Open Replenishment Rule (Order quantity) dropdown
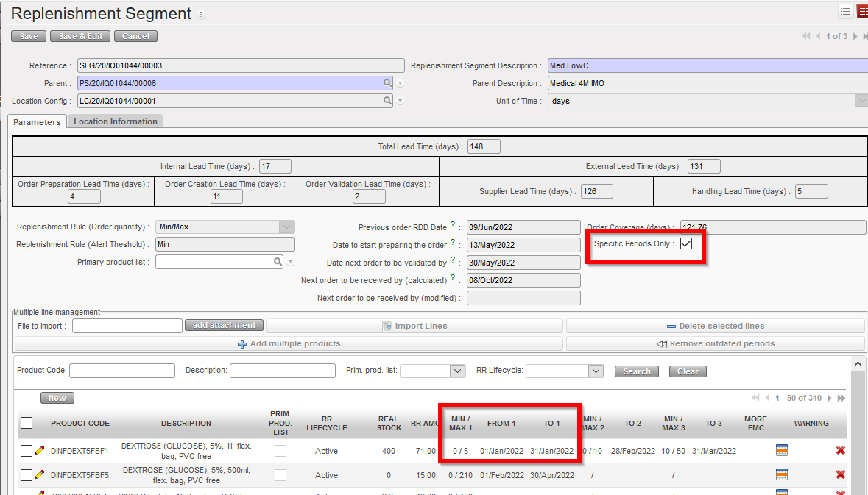Viewport: 868px width, 495px height. click(x=287, y=227)
